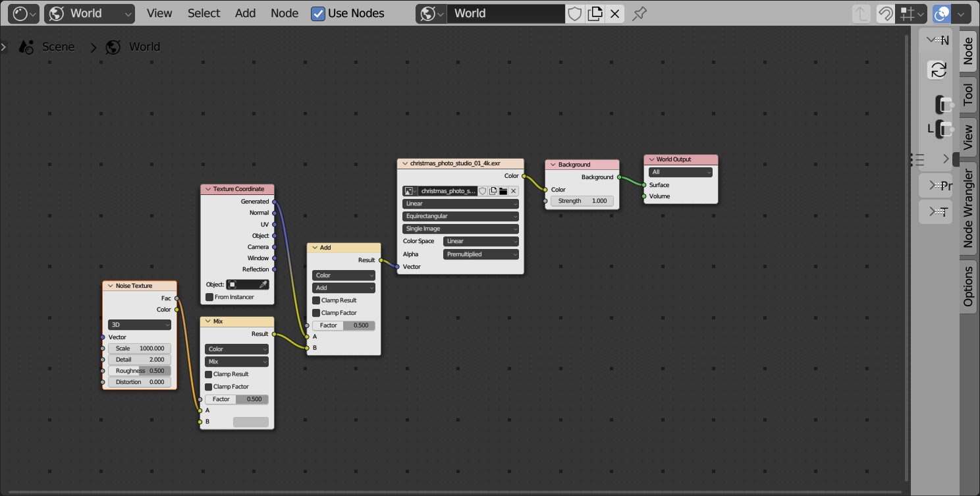Click the environment texture Vector socket

tap(397, 267)
